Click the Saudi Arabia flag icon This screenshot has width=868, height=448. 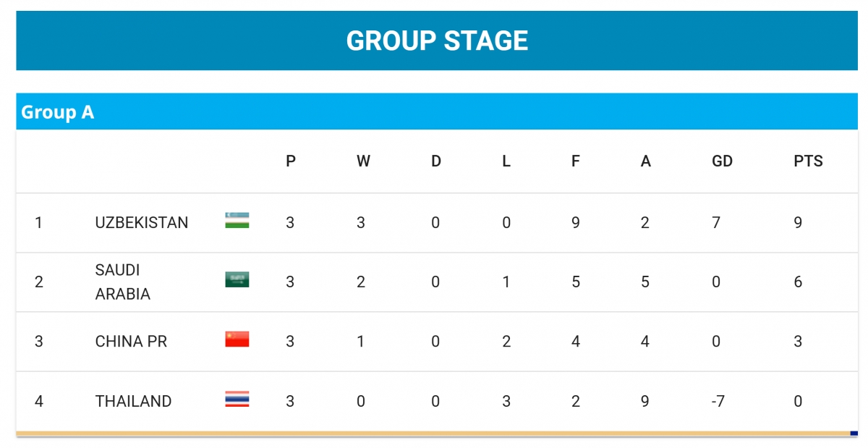pos(237,280)
